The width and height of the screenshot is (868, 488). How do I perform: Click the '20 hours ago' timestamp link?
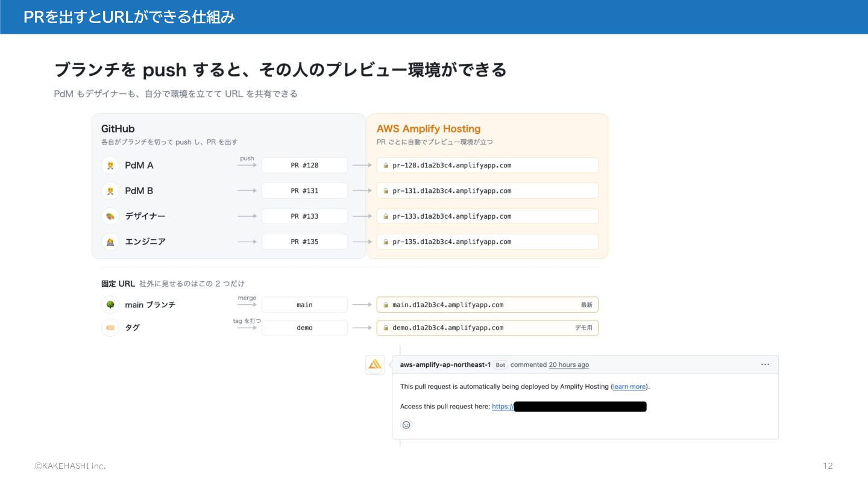tap(569, 365)
